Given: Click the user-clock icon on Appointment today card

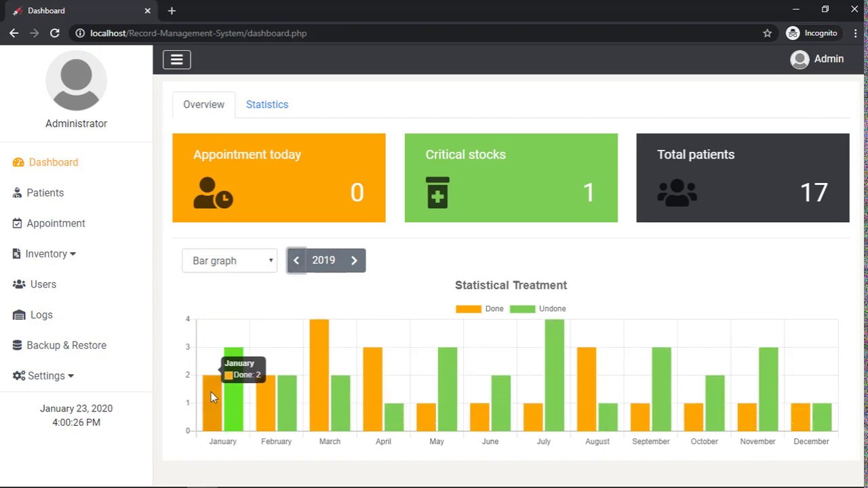Looking at the screenshot, I should click(x=213, y=193).
